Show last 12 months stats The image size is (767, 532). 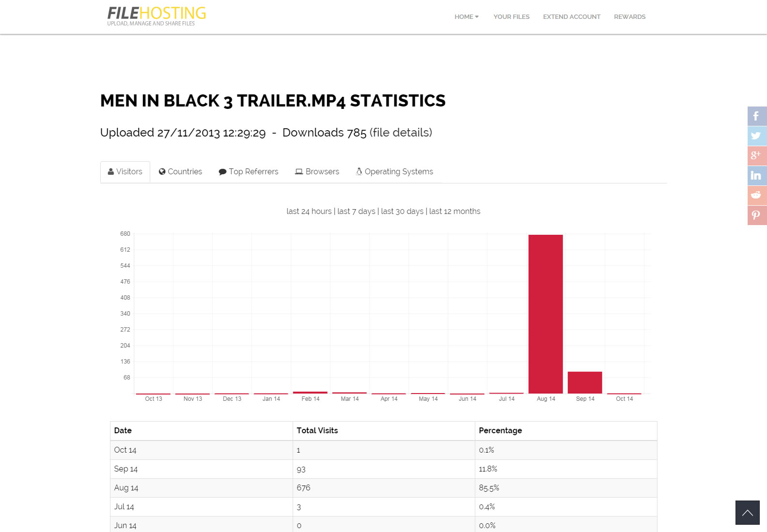pyautogui.click(x=454, y=212)
